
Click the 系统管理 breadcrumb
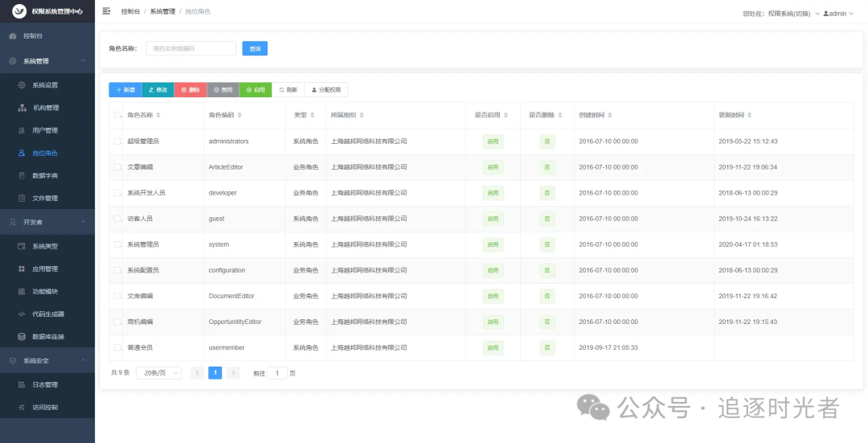point(162,11)
